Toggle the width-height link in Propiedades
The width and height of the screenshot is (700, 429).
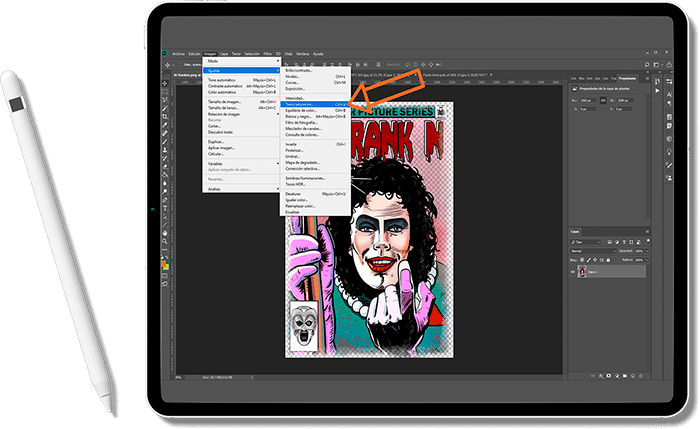point(604,100)
